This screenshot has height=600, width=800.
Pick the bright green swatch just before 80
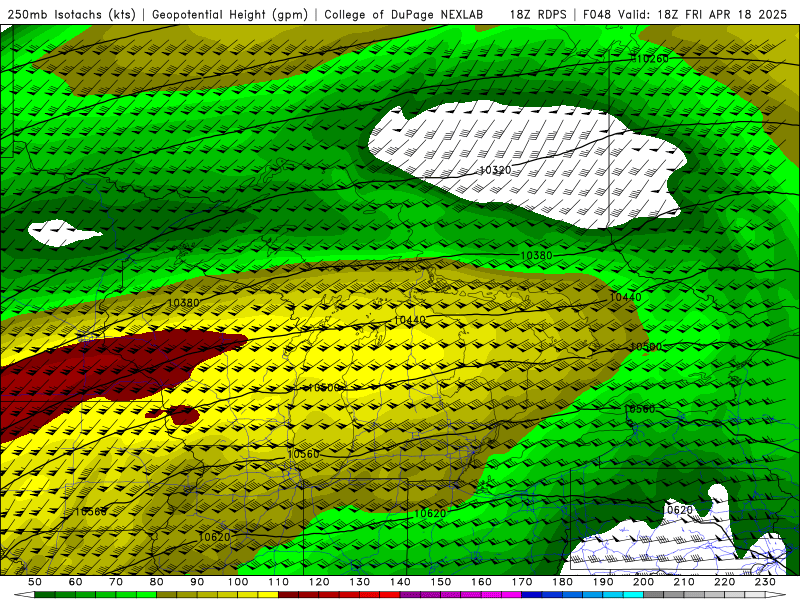(146, 595)
